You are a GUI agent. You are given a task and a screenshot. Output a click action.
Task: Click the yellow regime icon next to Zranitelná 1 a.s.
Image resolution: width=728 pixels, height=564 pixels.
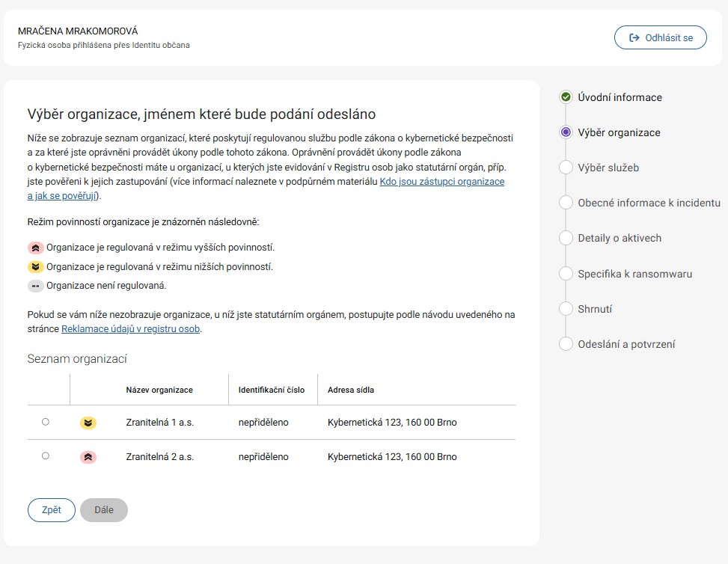click(x=88, y=423)
